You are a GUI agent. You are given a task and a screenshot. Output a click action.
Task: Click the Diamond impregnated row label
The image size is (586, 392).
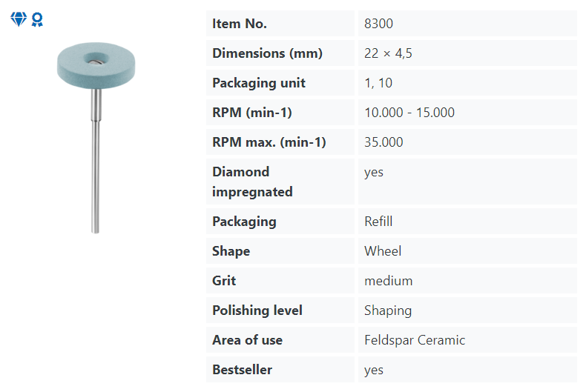pos(252,182)
